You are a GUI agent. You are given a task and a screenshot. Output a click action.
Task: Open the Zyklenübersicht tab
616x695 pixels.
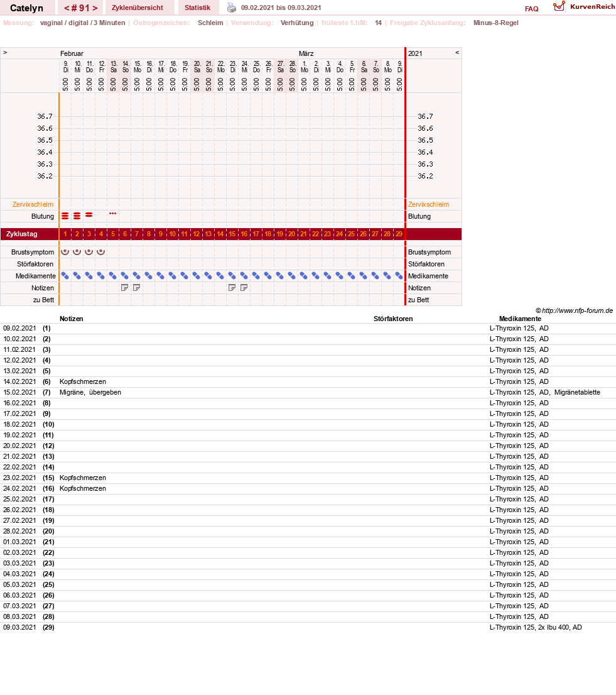[x=138, y=8]
